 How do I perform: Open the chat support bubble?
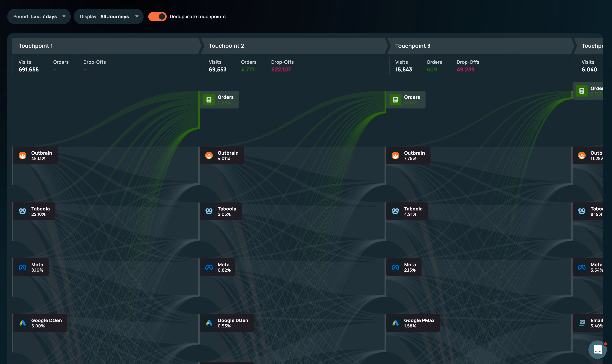pyautogui.click(x=597, y=349)
